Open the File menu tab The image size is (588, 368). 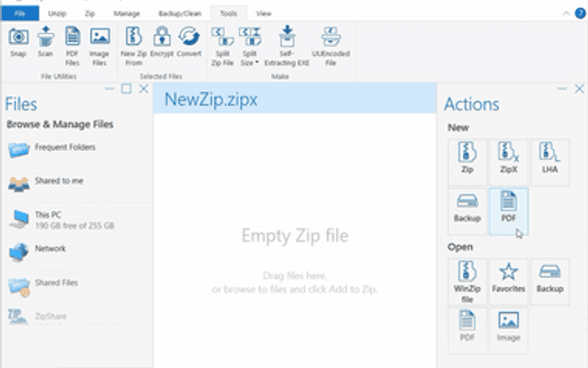pyautogui.click(x=20, y=14)
